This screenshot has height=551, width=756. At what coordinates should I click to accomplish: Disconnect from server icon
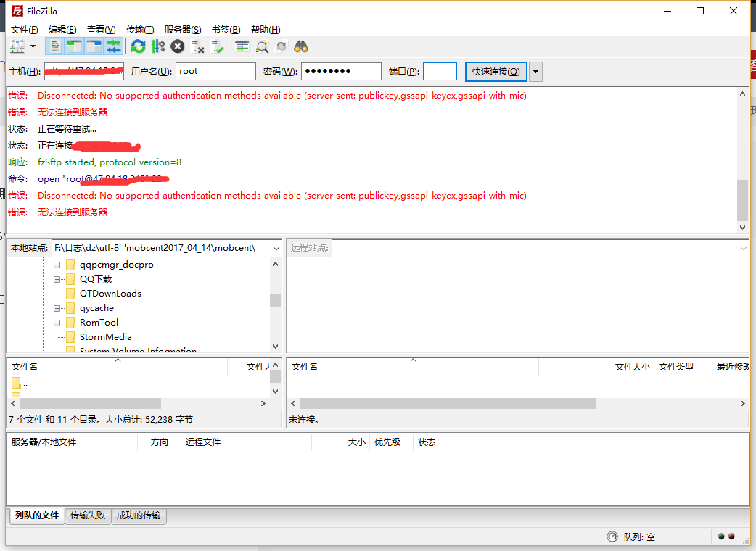(x=197, y=46)
